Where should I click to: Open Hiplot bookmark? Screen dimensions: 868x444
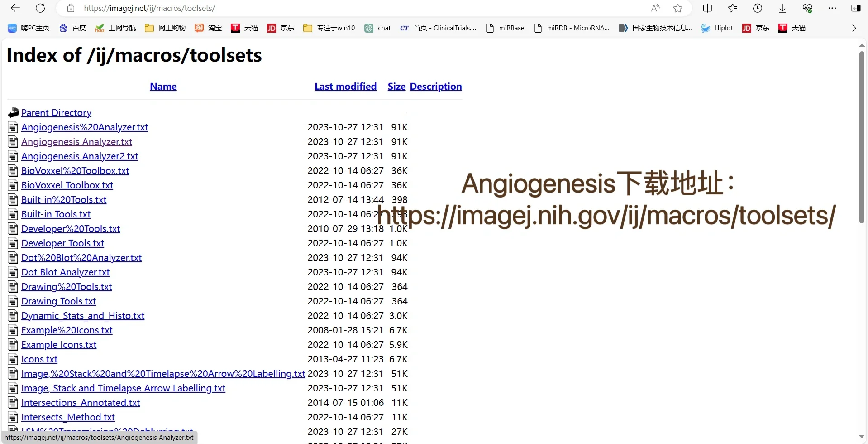[717, 28]
